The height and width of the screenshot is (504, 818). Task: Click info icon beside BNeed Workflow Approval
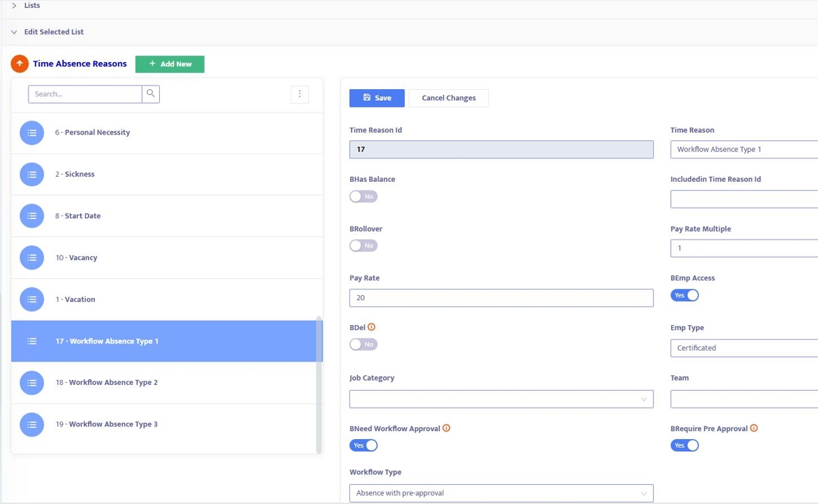point(446,428)
